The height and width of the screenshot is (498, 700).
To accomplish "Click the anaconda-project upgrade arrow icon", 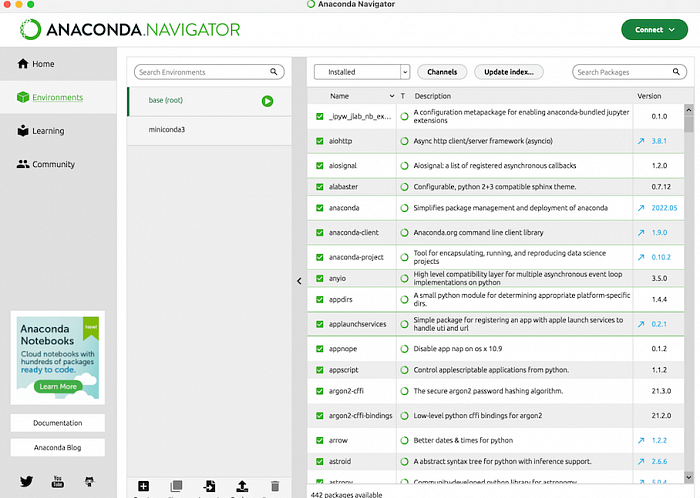I will (641, 257).
